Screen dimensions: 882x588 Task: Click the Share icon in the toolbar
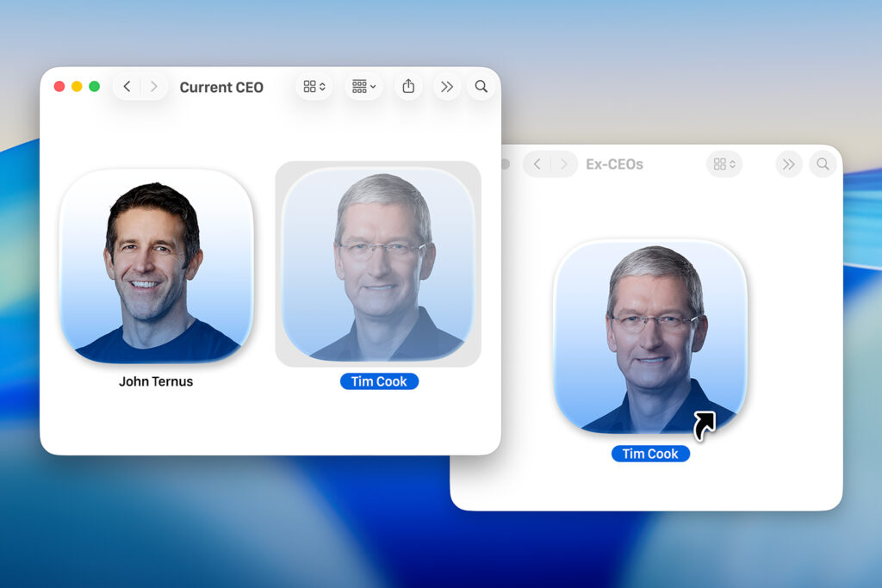[407, 86]
